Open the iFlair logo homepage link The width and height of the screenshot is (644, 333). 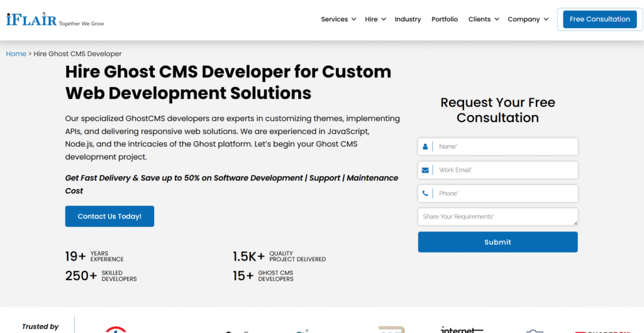(55, 20)
